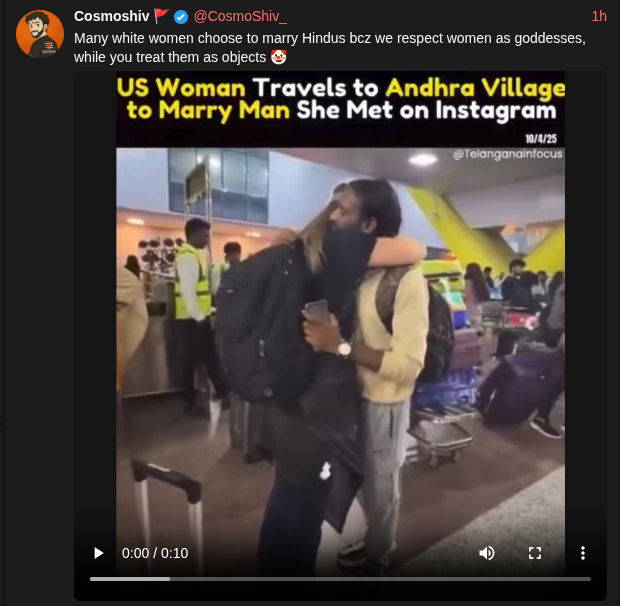This screenshot has width=620, height=606.
Task: Click the 10/4/25 date stamp in the video
Action: tap(541, 139)
